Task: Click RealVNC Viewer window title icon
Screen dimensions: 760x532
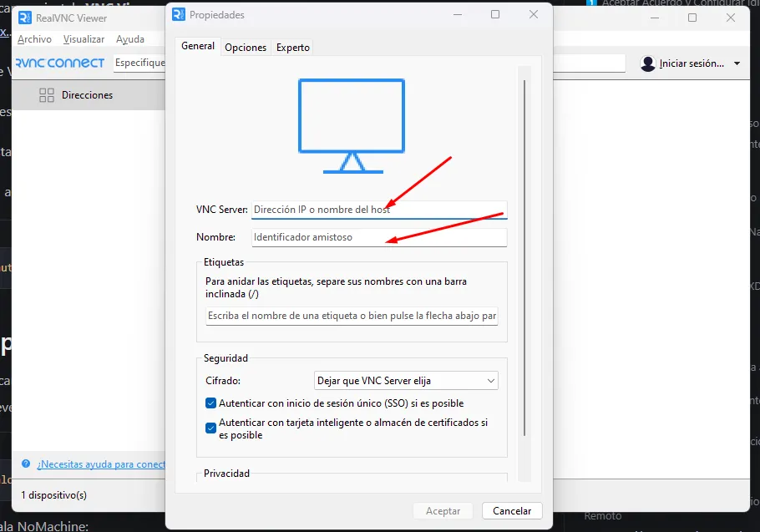Action: [24, 18]
